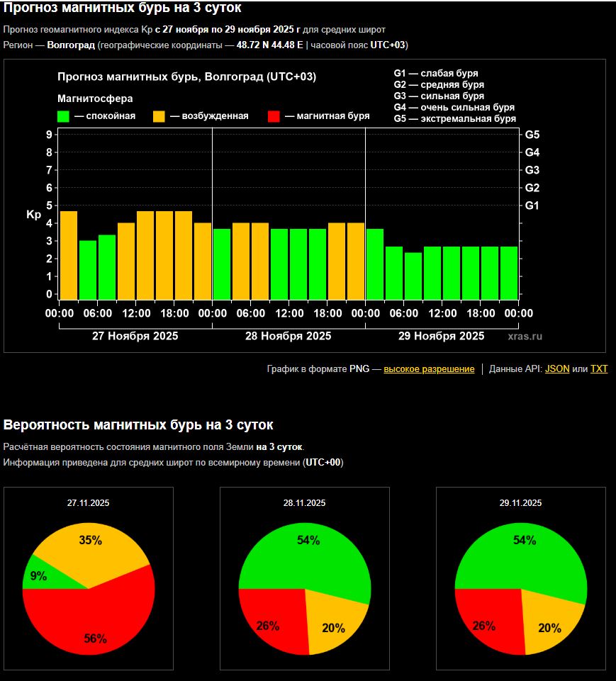Click the last green bar on 29 November

(508, 273)
